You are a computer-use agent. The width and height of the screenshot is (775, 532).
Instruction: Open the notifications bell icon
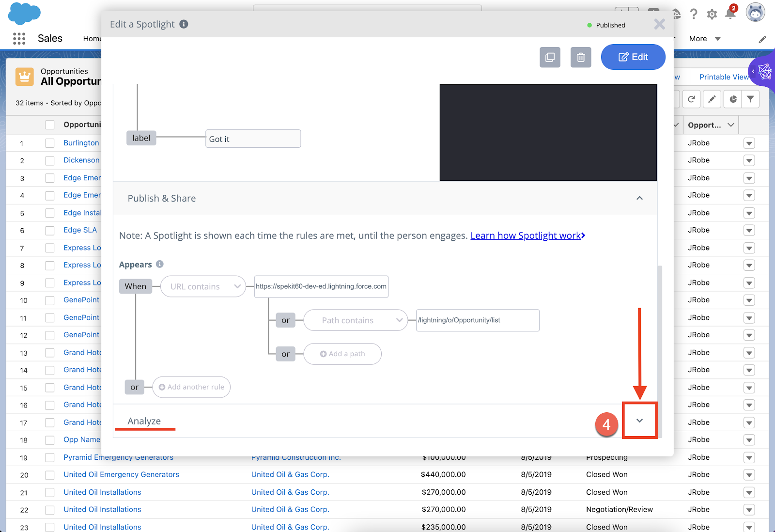click(730, 14)
